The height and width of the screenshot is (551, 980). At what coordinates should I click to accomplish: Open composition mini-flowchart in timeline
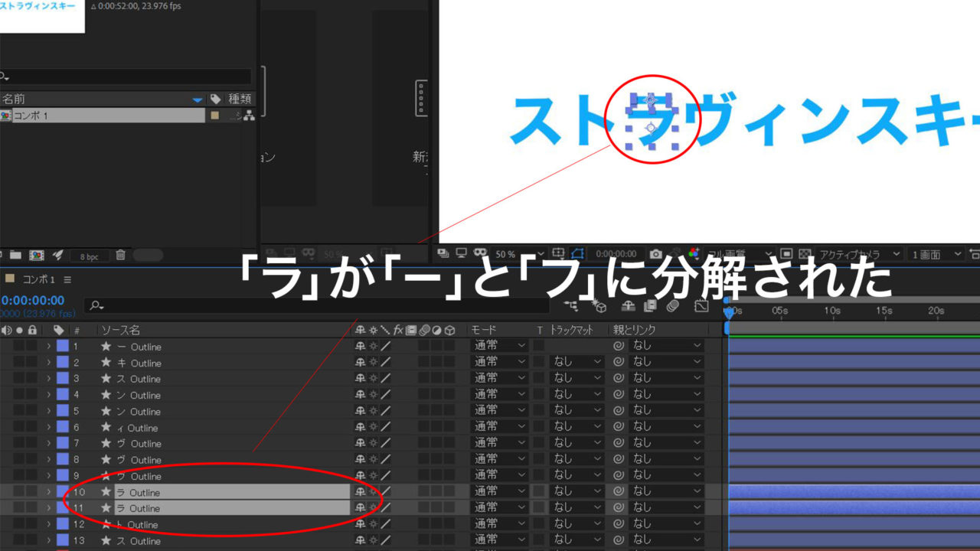pyautogui.click(x=571, y=306)
